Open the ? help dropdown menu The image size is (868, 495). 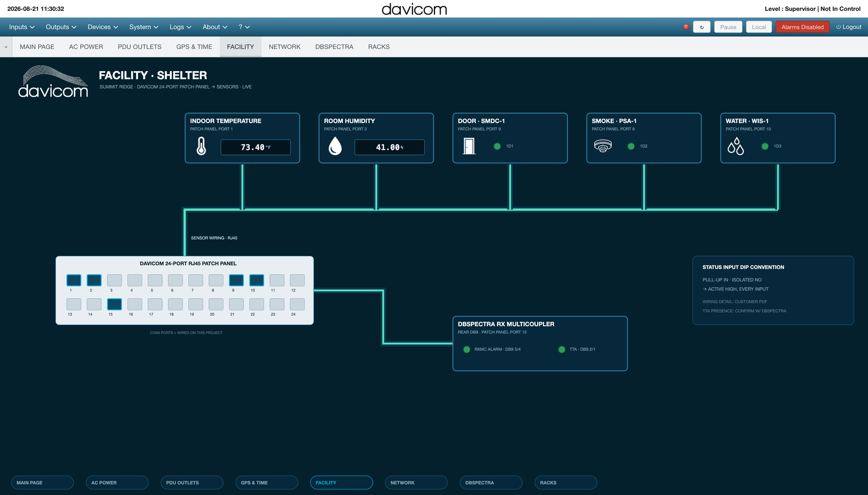click(244, 27)
